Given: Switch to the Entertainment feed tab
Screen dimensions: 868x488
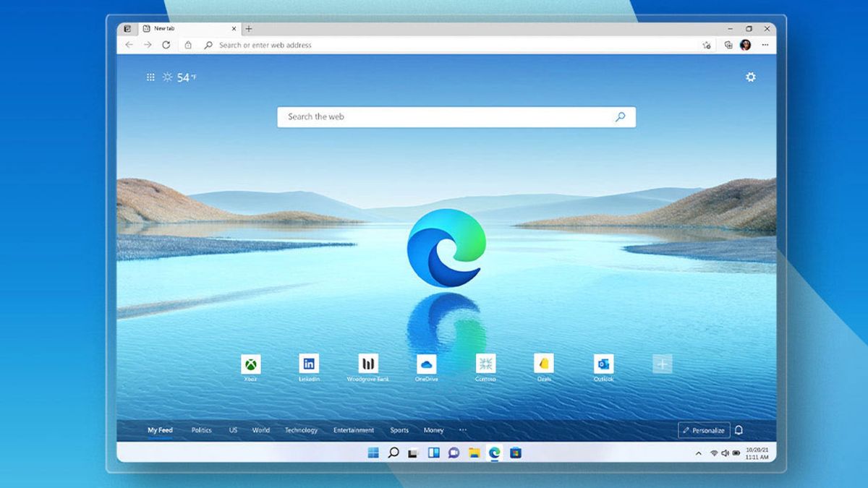Looking at the screenshot, I should 354,430.
